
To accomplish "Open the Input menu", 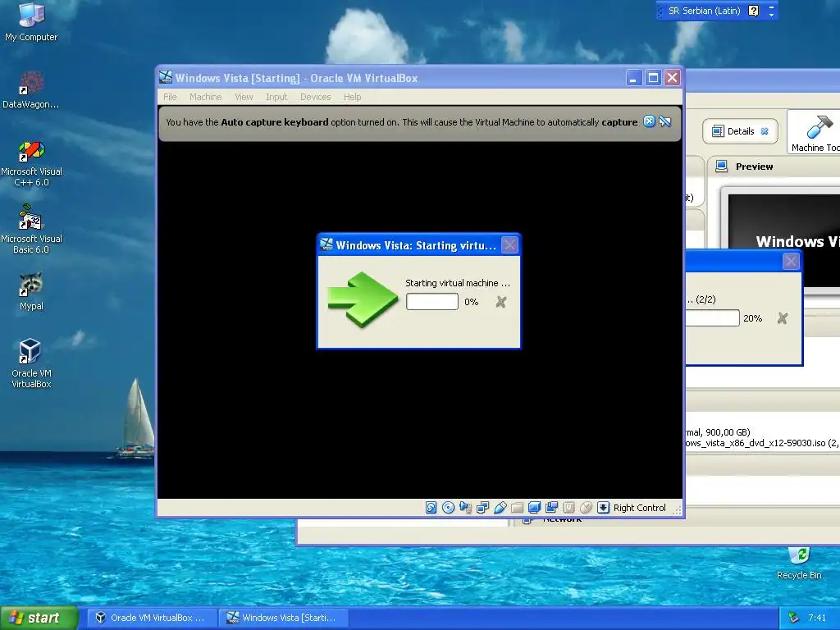I will coord(276,97).
